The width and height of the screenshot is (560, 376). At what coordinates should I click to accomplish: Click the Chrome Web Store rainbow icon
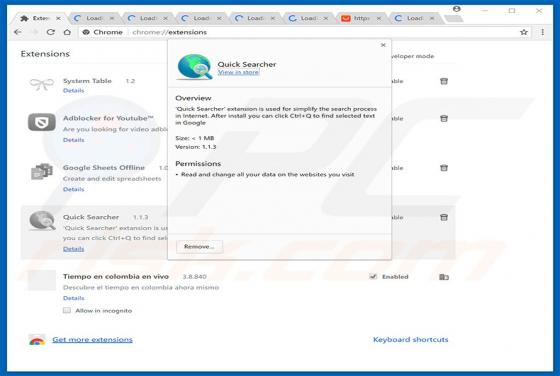click(37, 340)
